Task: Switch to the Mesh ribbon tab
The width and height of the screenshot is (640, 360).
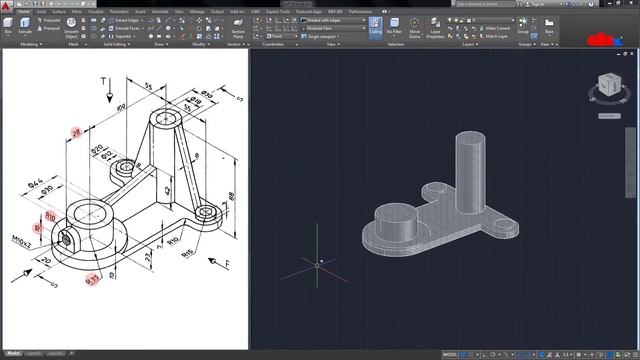Action: click(77, 11)
